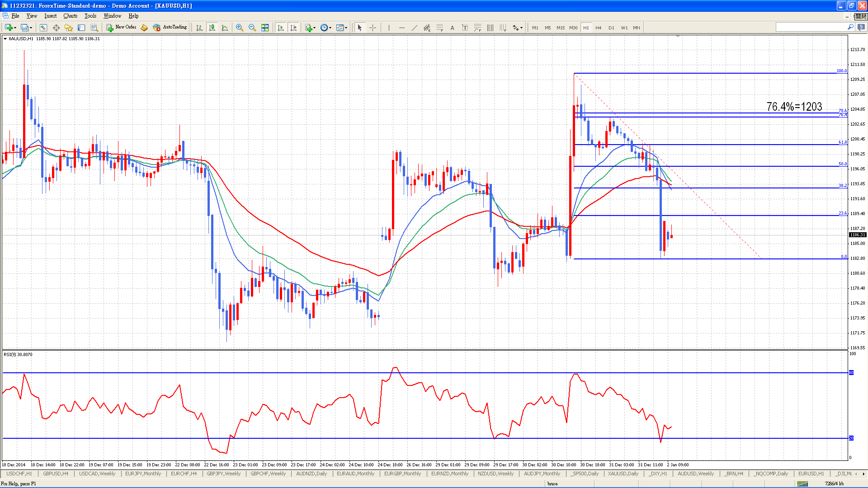868x488 pixels.
Task: Click the Zoom Out magnifier icon
Action: (x=252, y=28)
